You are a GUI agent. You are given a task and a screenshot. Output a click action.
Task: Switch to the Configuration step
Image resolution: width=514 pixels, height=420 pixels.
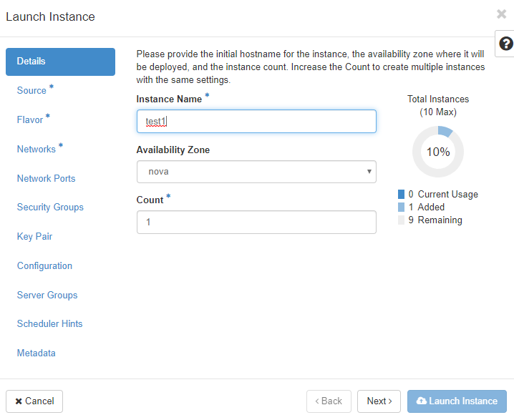pyautogui.click(x=44, y=265)
